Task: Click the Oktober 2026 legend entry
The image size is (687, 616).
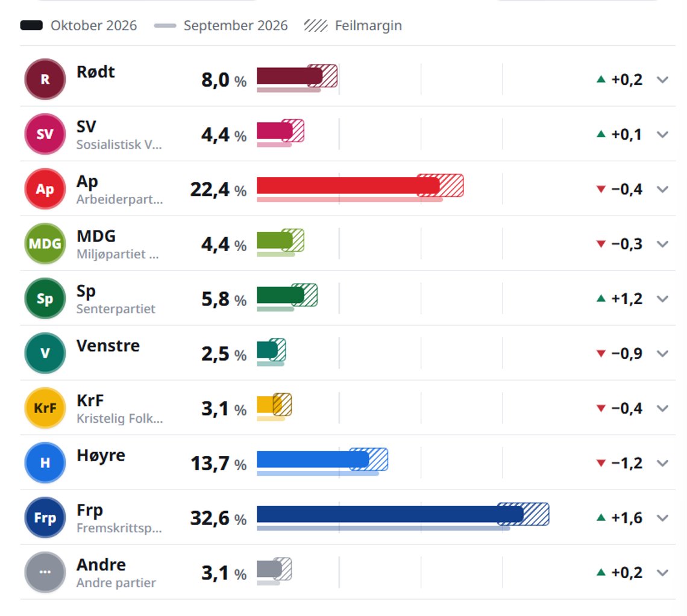Action: point(79,25)
